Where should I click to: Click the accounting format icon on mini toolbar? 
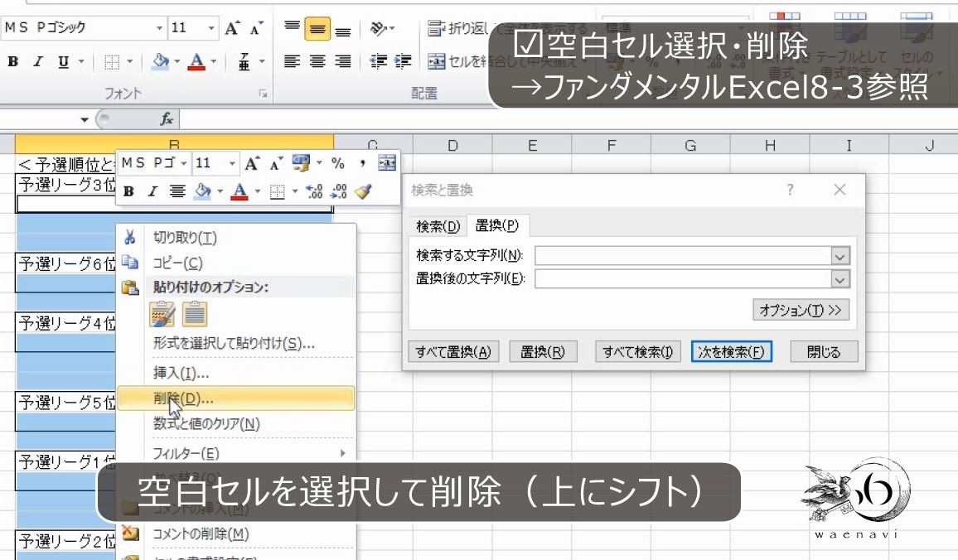301,163
